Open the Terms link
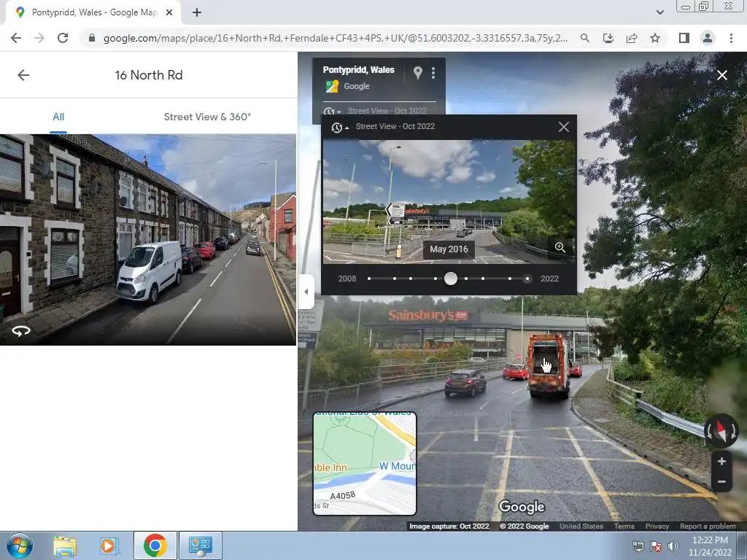 (624, 526)
